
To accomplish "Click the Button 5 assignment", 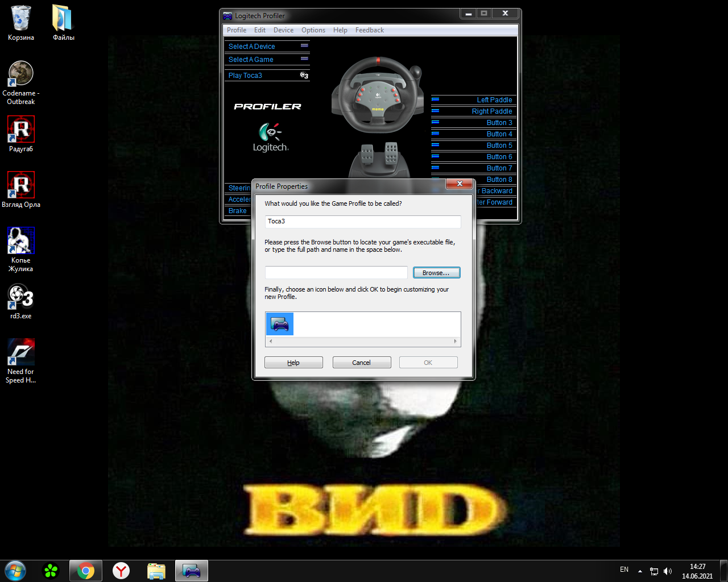I will [x=499, y=145].
